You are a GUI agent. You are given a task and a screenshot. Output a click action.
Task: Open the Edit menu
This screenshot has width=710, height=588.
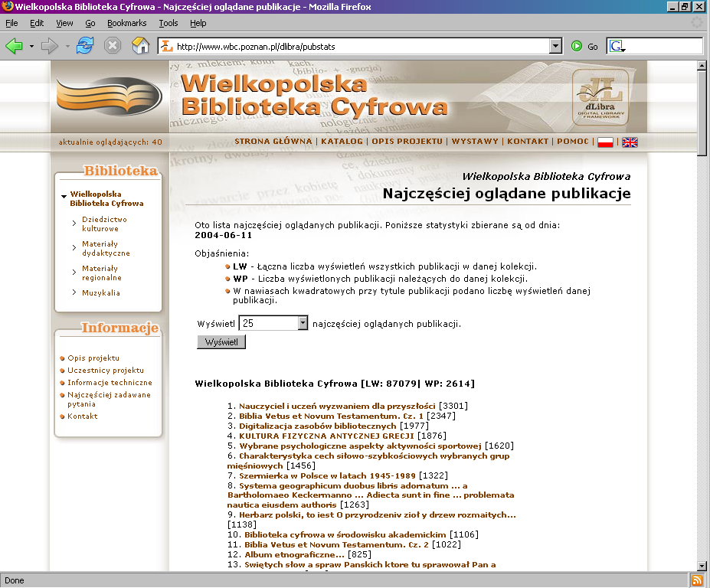tap(37, 23)
